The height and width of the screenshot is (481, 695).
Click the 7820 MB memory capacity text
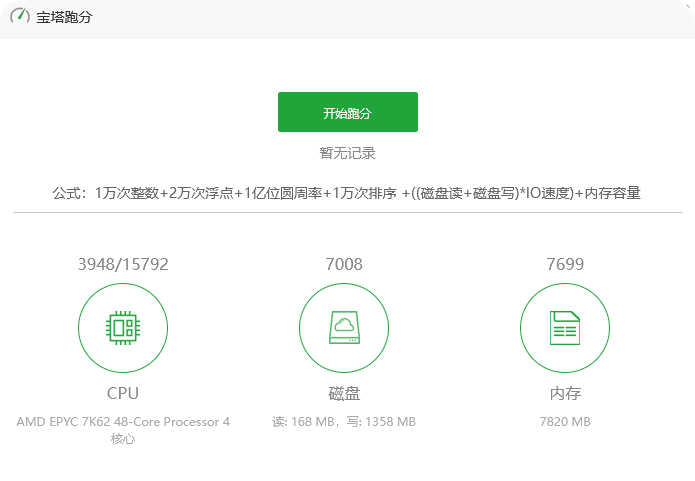(565, 422)
